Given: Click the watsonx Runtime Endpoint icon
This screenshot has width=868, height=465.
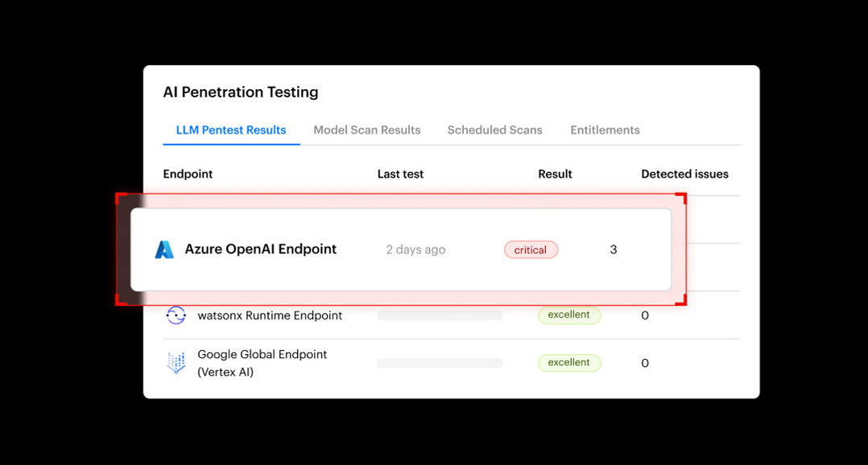Looking at the screenshot, I should pyautogui.click(x=176, y=315).
